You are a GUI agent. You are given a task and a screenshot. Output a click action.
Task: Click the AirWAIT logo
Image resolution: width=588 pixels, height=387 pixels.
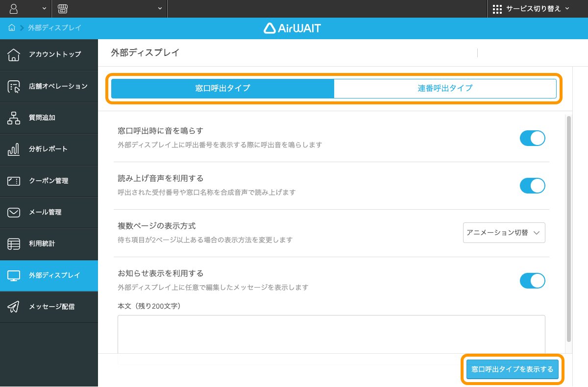tap(293, 28)
